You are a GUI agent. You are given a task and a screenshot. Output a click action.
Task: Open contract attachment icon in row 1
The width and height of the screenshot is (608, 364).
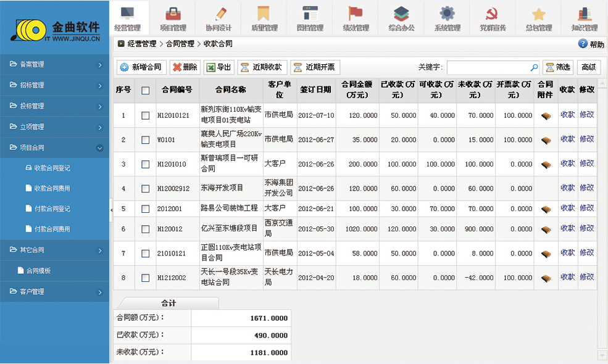546,115
